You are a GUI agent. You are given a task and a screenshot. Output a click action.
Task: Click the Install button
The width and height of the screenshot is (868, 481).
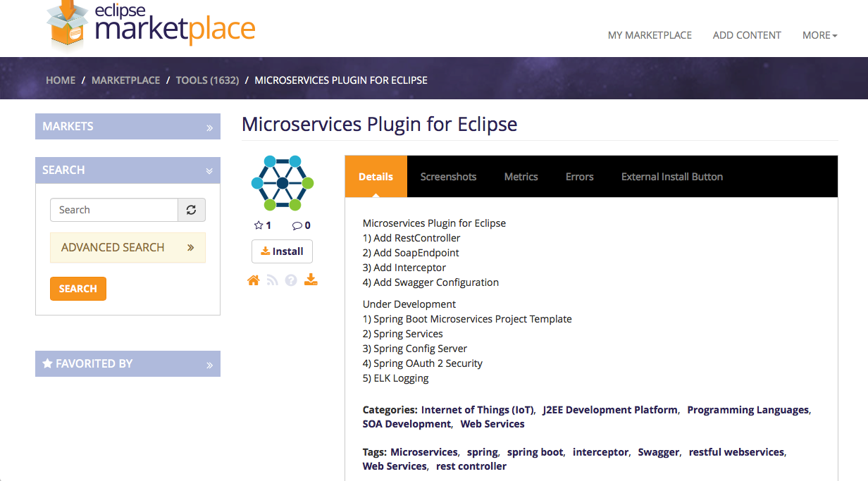pyautogui.click(x=282, y=251)
